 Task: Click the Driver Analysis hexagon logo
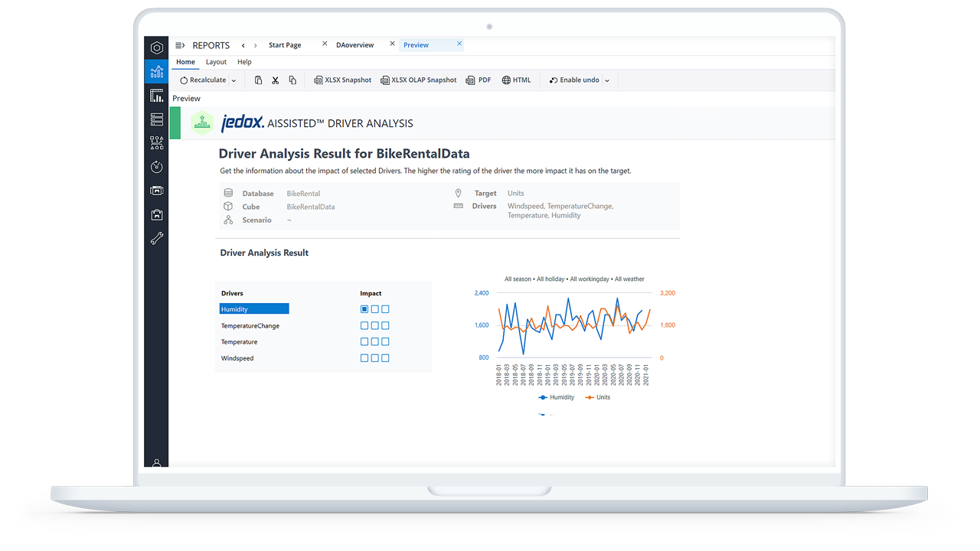coord(202,122)
